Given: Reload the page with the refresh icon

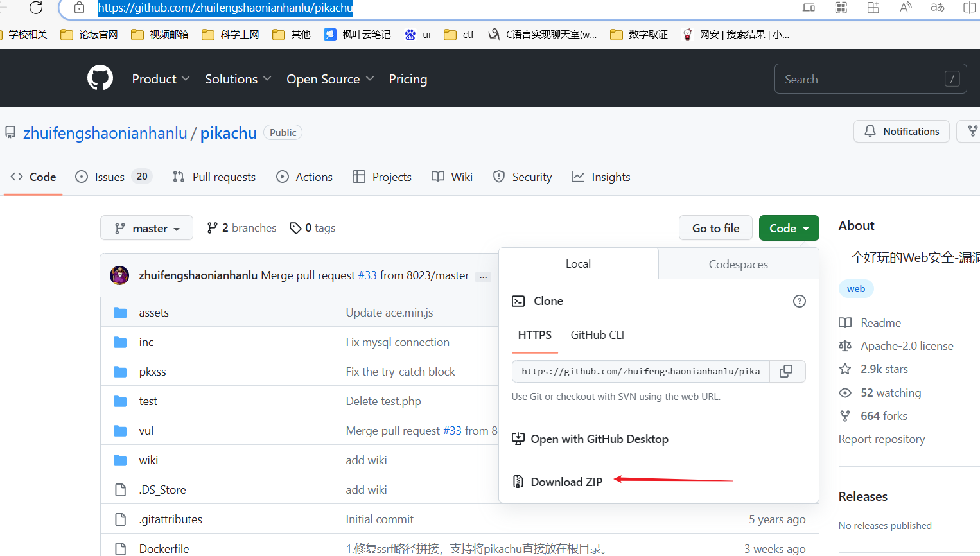Looking at the screenshot, I should tap(36, 8).
